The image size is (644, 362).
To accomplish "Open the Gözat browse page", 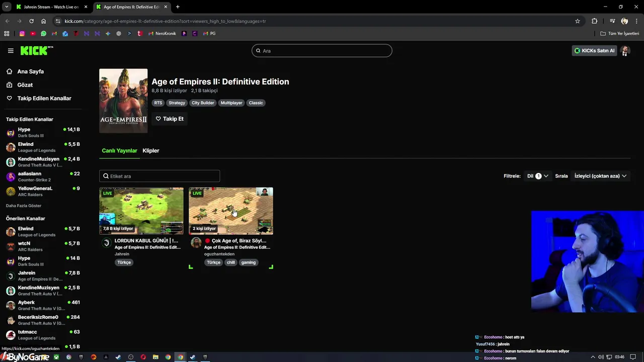I will pyautogui.click(x=25, y=85).
